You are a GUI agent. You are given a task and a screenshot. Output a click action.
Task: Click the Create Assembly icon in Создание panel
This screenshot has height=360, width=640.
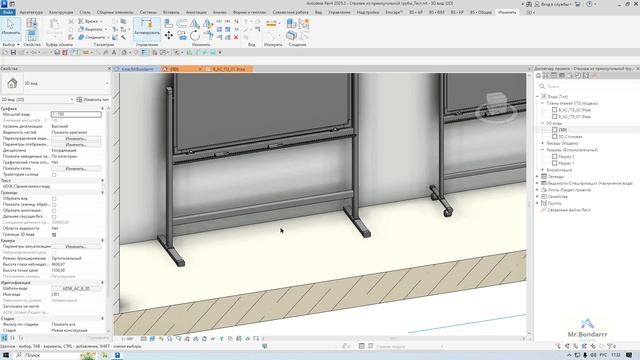291,24
